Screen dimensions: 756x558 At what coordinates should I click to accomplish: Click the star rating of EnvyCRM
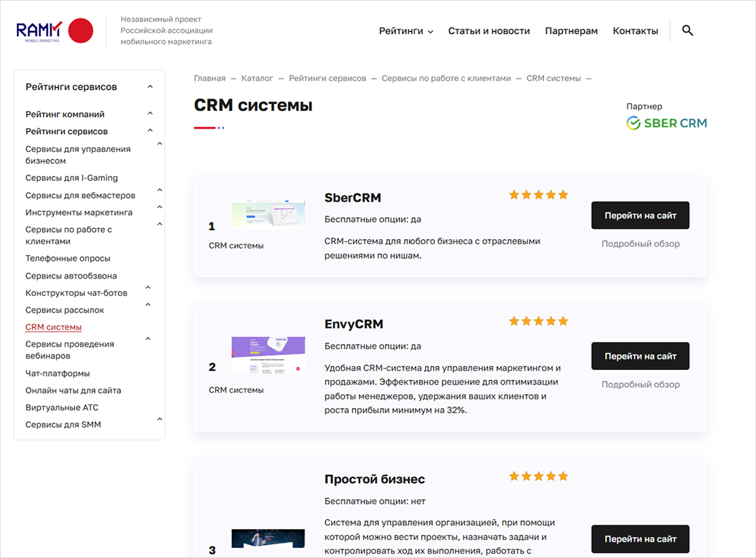click(538, 321)
